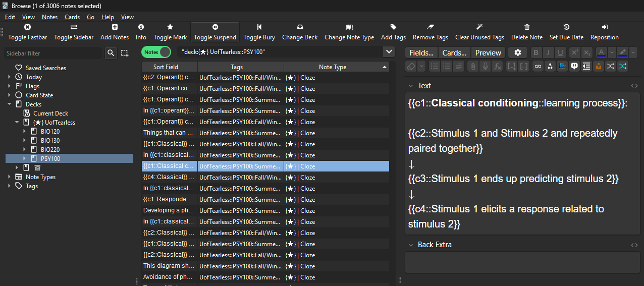Click the paperclip attach file icon
Viewport: 644px width, 286px height.
[x=473, y=66]
